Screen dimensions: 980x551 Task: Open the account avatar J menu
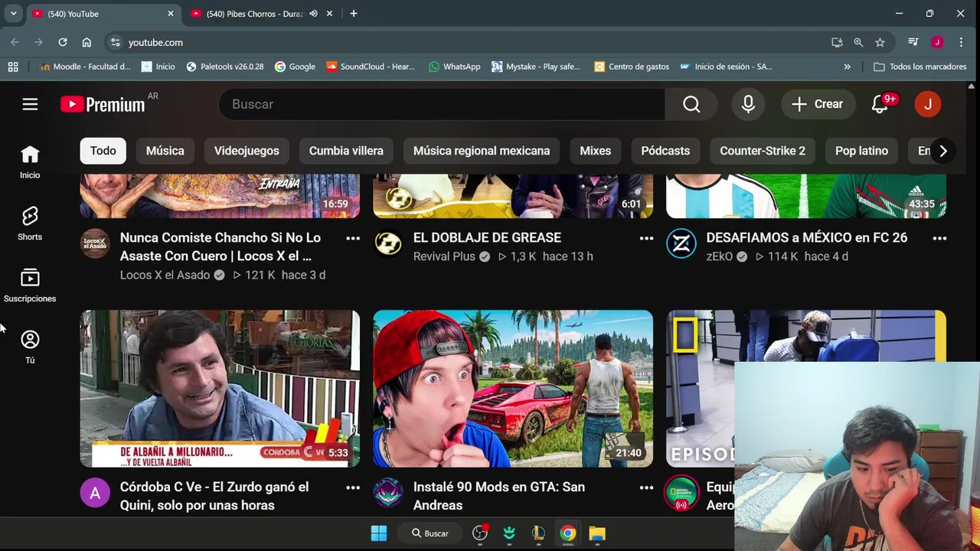[928, 104]
